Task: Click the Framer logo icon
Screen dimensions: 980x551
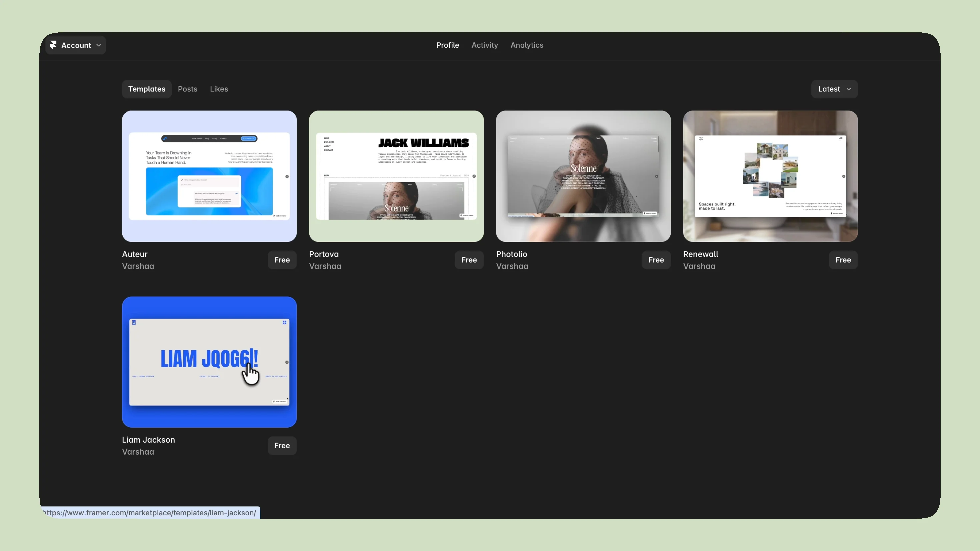Action: point(53,45)
